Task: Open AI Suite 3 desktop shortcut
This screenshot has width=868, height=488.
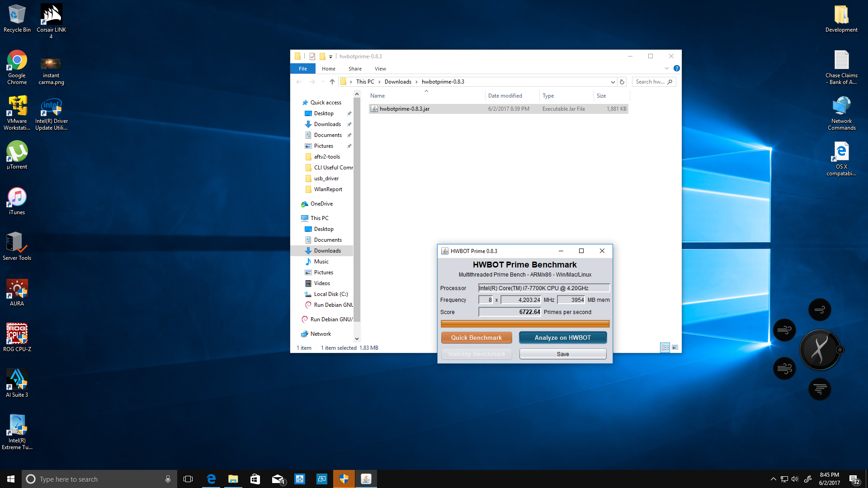Action: pos(17,383)
